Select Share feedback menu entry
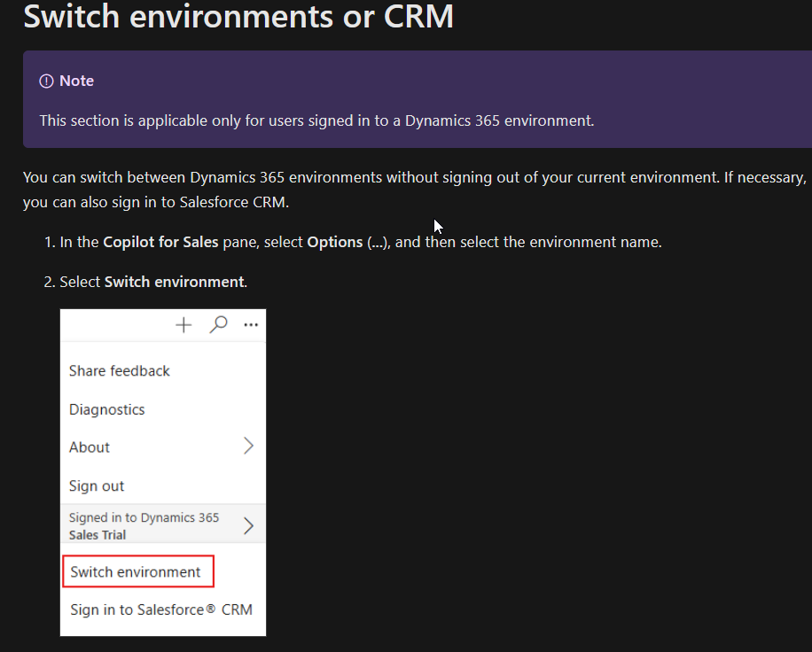Viewport: 812px width, 652px height. (119, 371)
